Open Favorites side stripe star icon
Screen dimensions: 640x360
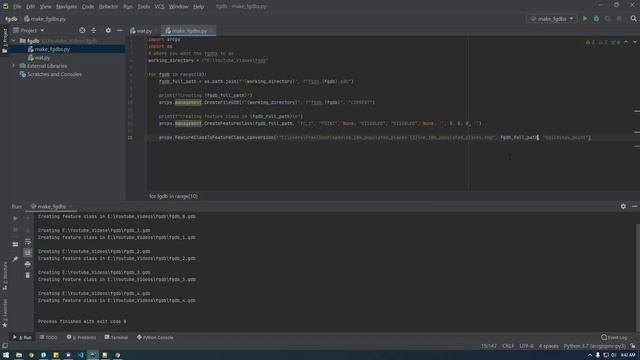pyautogui.click(x=4, y=325)
